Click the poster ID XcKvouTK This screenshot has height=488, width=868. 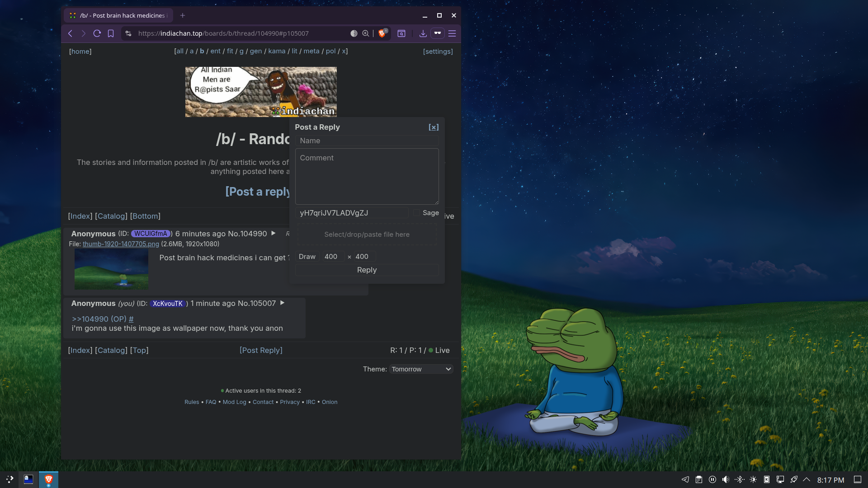(168, 304)
